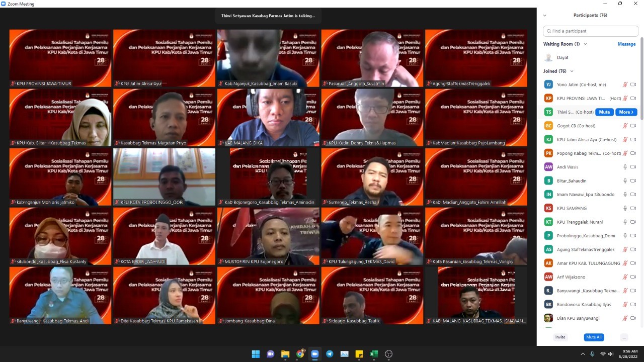Open the three-dots options menu beside Mute All
644x362 pixels.
tap(624, 337)
